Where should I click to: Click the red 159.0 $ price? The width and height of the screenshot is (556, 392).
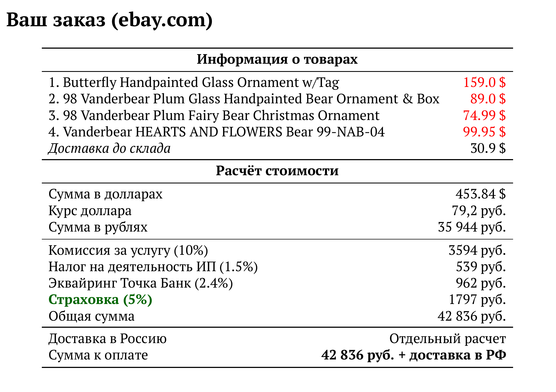tap(484, 83)
